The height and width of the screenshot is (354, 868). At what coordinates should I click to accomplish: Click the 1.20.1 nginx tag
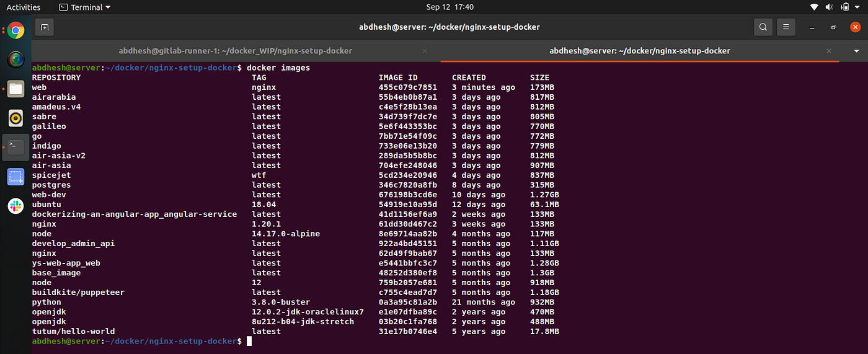[267, 224]
